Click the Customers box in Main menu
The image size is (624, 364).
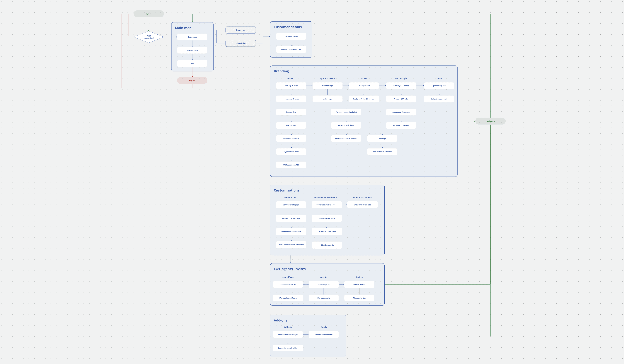tap(192, 37)
